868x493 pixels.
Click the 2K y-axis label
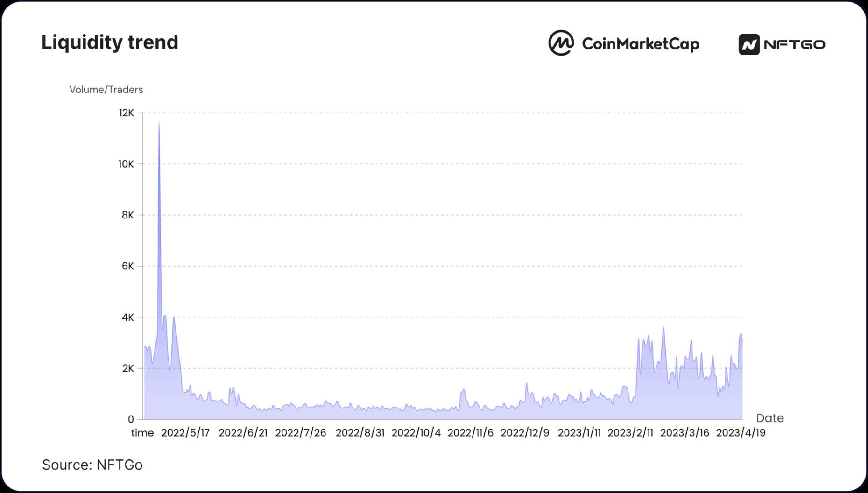click(x=128, y=368)
